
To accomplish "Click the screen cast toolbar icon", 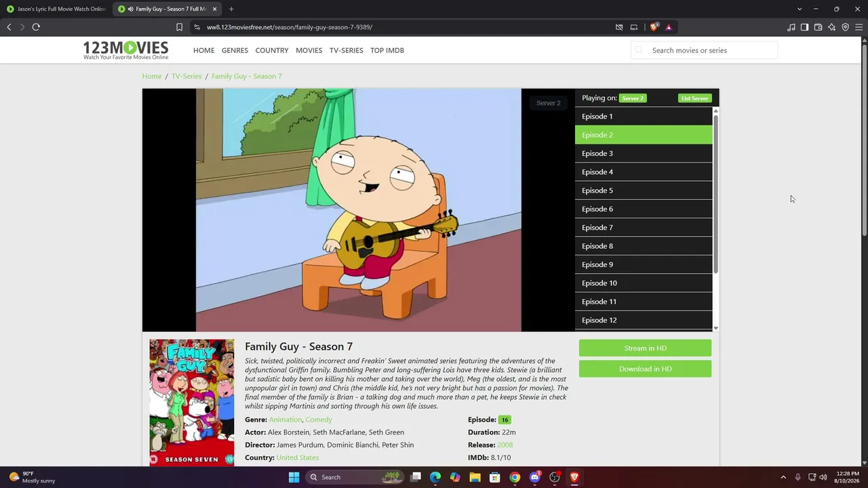I will [634, 27].
